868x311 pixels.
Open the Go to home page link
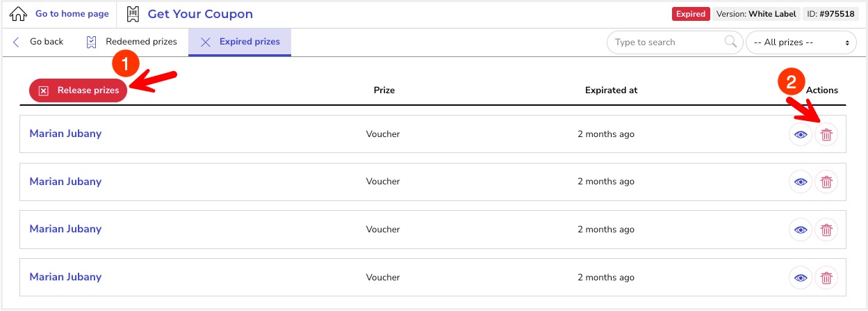tap(72, 14)
